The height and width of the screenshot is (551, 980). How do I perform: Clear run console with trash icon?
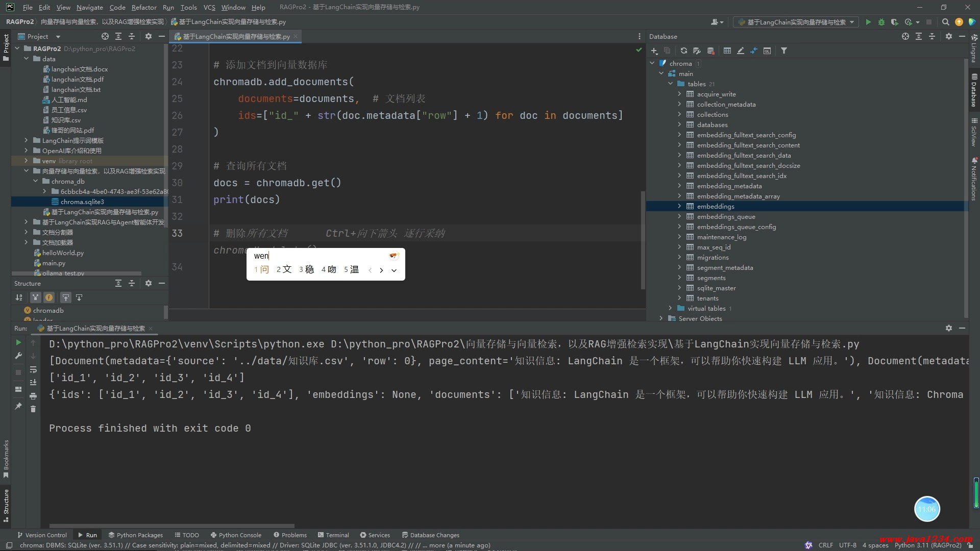point(33,409)
